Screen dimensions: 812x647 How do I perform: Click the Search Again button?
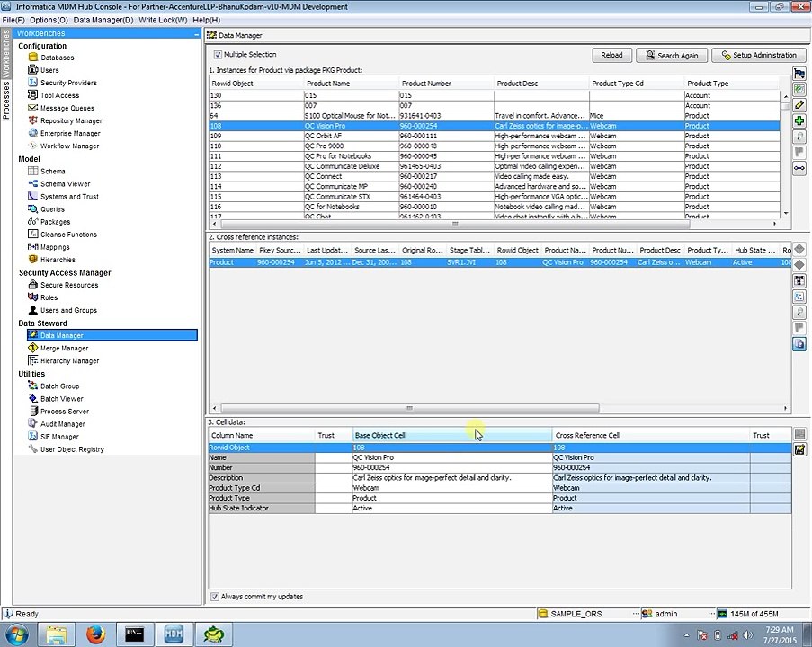672,55
